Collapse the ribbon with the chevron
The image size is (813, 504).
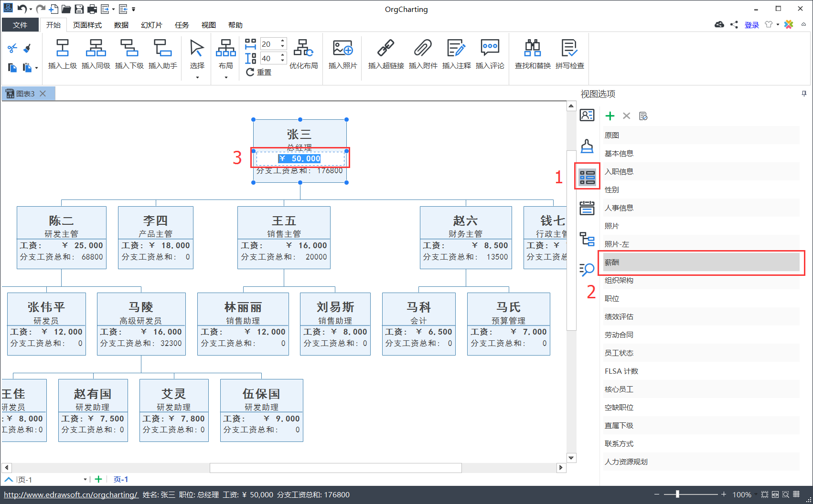click(x=804, y=24)
